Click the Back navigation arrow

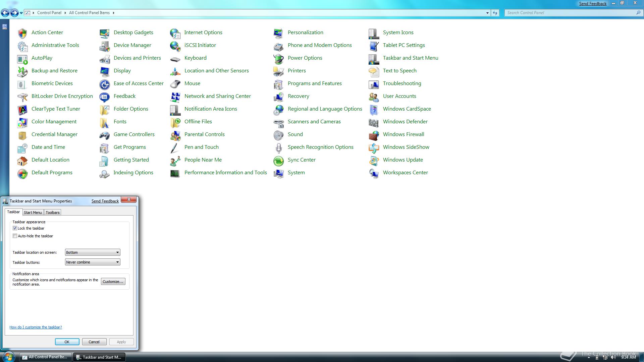(x=5, y=13)
